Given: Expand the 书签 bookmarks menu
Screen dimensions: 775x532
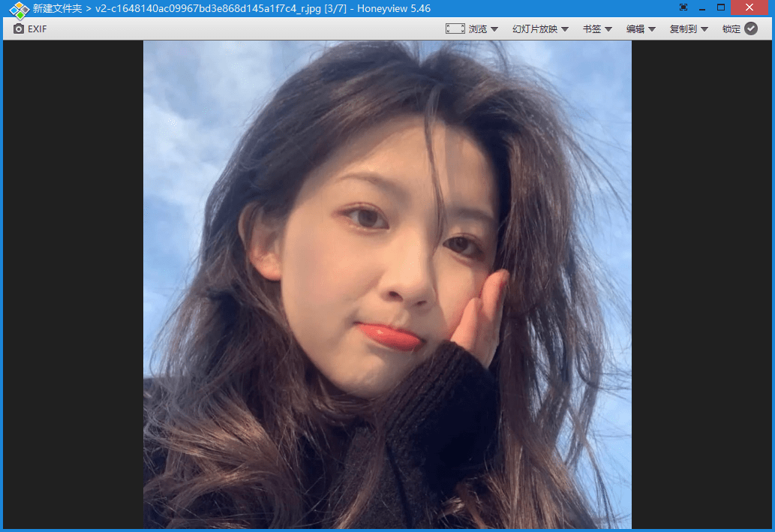Looking at the screenshot, I should (597, 29).
